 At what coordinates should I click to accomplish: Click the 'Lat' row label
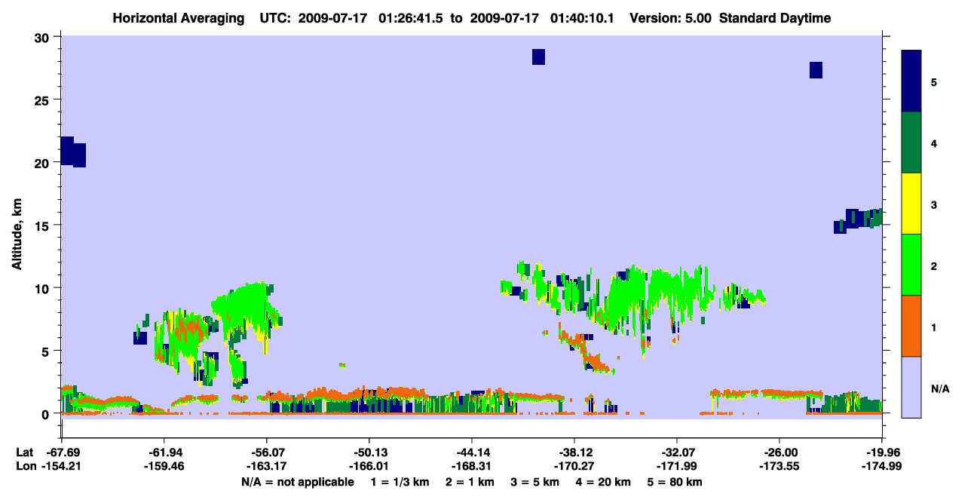coord(24,452)
